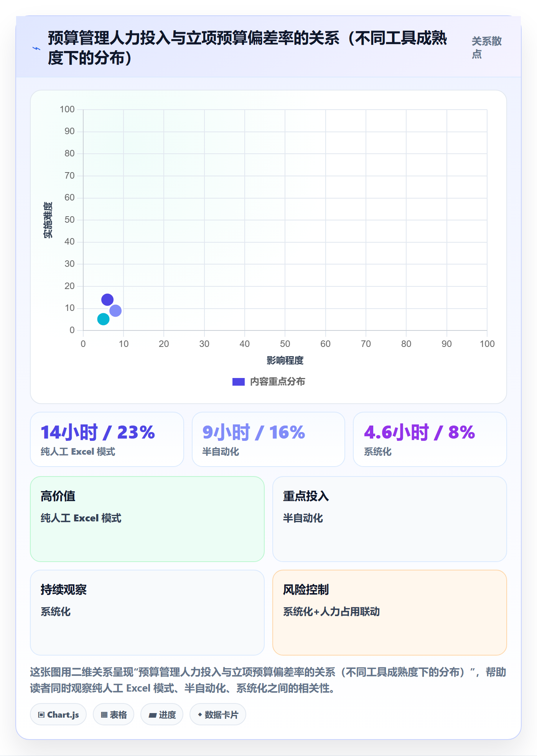Image resolution: width=537 pixels, height=756 pixels.
Task: Click the grid icon in 表格 chip
Action: [104, 715]
